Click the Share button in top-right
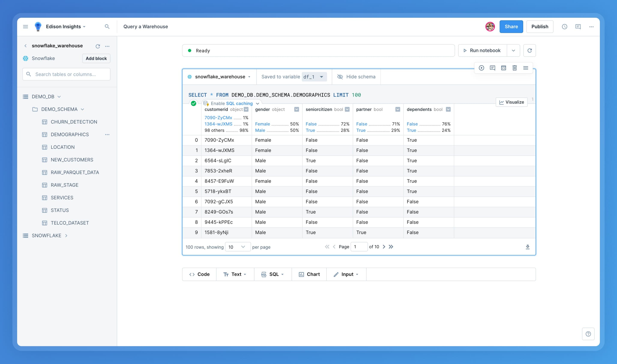Viewport: 617px width, 364px height. coord(511,26)
